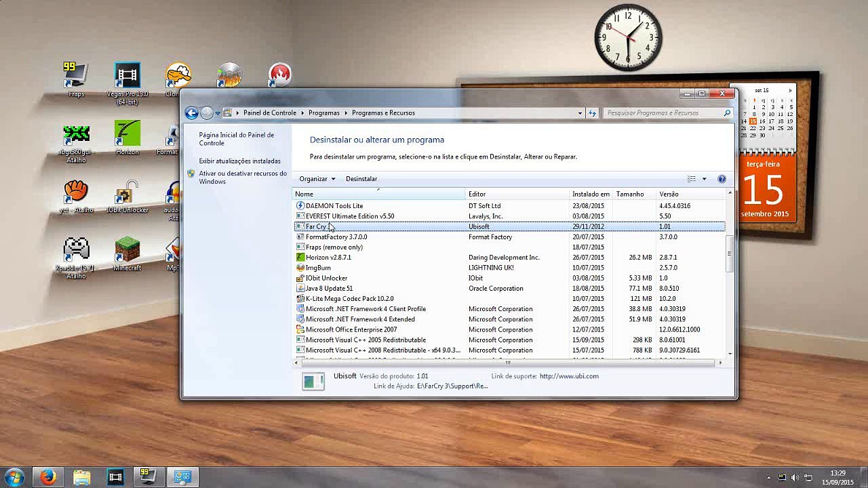Click the change view icon on the toolbar
Image resolution: width=868 pixels, height=488 pixels.
coord(692,179)
